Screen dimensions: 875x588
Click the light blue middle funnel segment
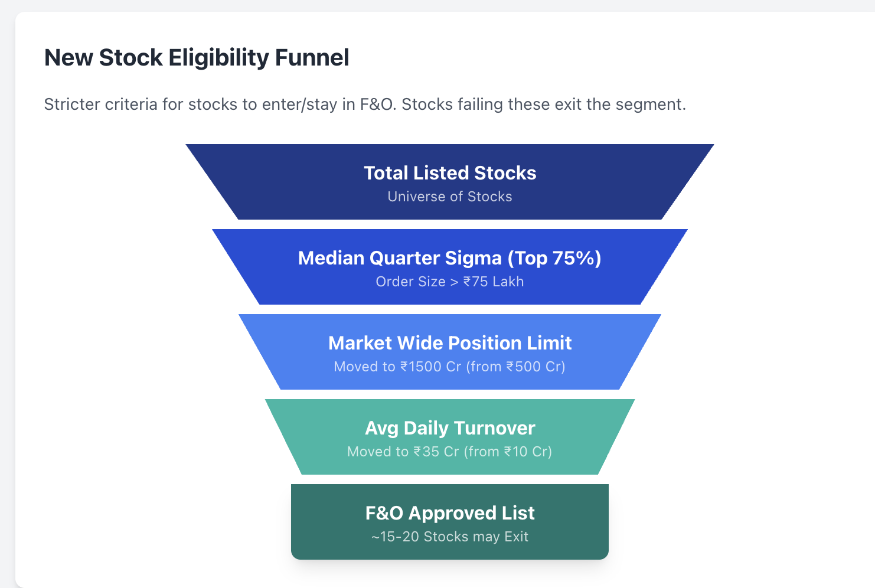[x=450, y=352]
